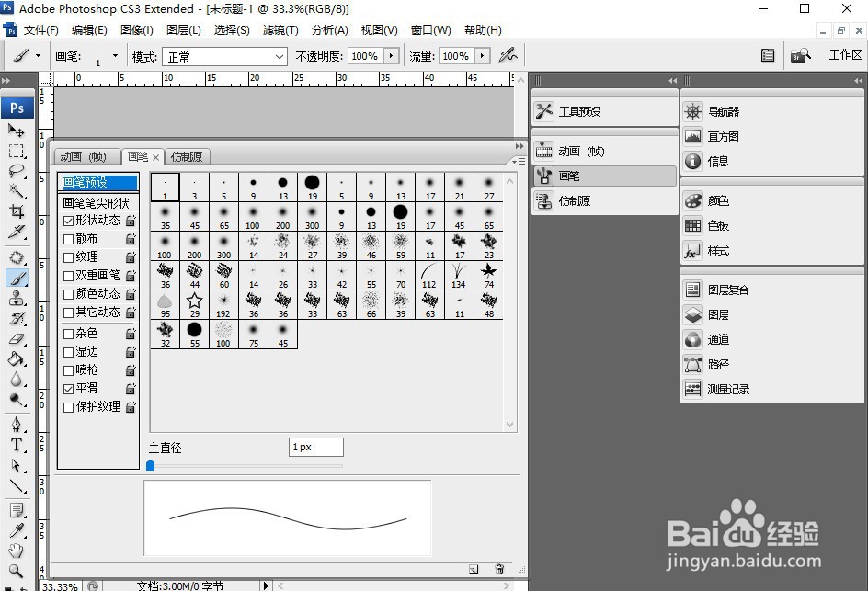
Task: Open the 窗口(W) menu
Action: click(x=430, y=30)
